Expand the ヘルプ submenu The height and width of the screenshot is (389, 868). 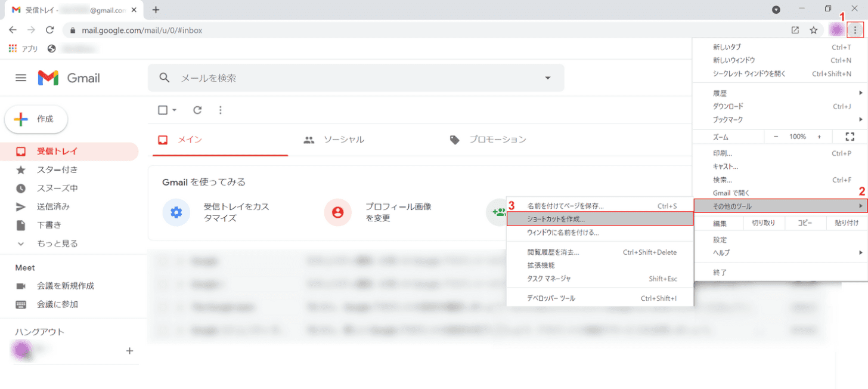tap(780, 252)
